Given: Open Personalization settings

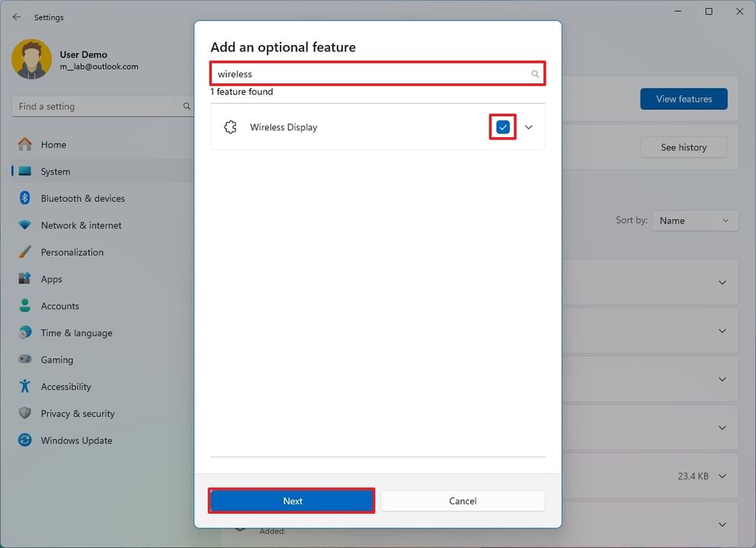Looking at the screenshot, I should tap(72, 252).
